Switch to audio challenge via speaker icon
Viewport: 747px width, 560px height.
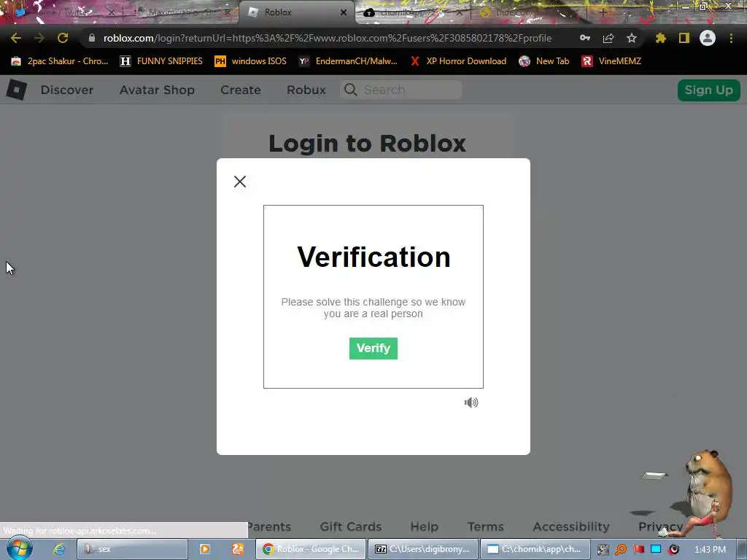click(471, 402)
